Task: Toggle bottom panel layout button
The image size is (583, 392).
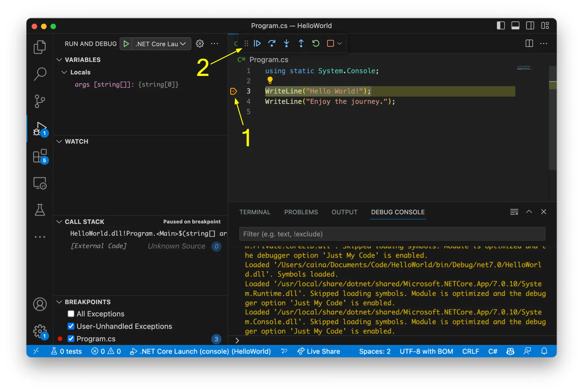Action: tap(515, 26)
